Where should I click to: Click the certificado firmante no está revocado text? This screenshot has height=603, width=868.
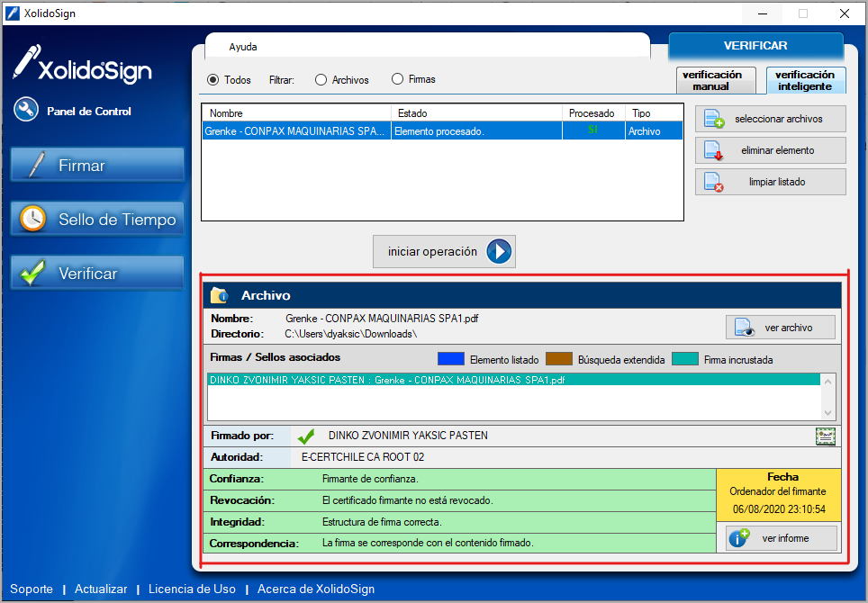pos(407,500)
